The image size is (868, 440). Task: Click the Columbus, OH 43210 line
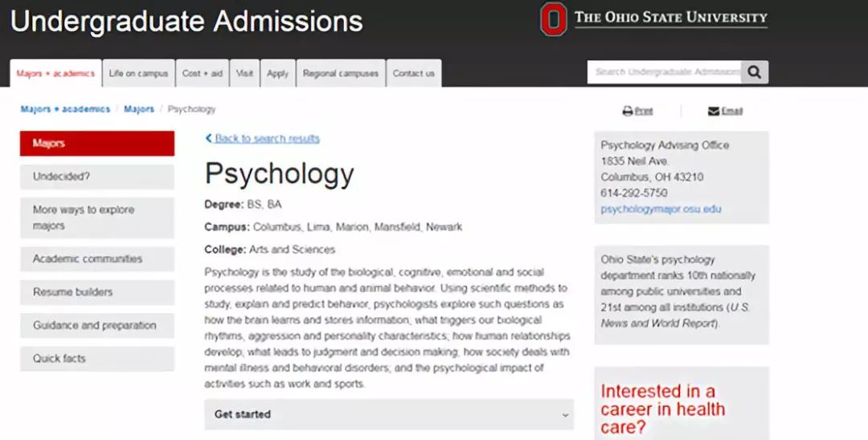[652, 177]
